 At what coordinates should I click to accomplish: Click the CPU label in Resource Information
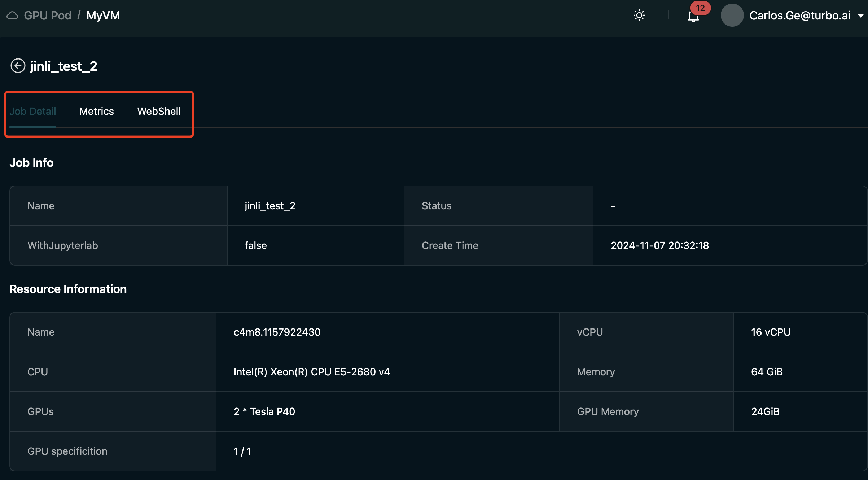[x=38, y=372]
